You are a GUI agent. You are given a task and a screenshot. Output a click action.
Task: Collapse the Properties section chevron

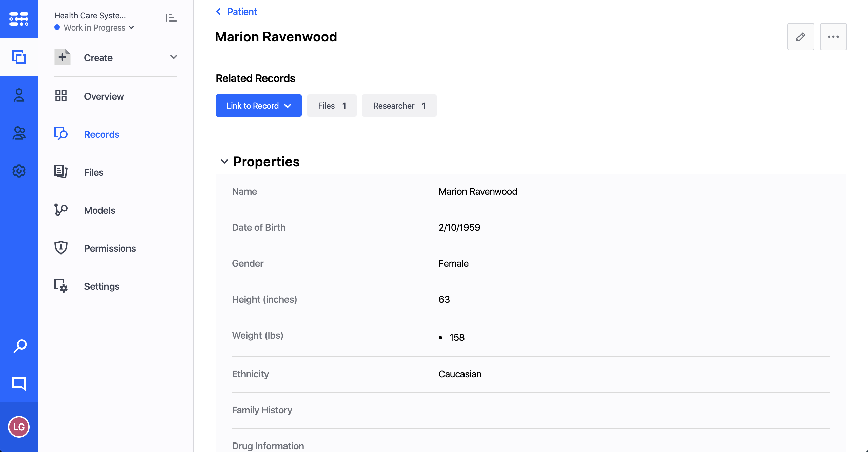click(x=224, y=162)
